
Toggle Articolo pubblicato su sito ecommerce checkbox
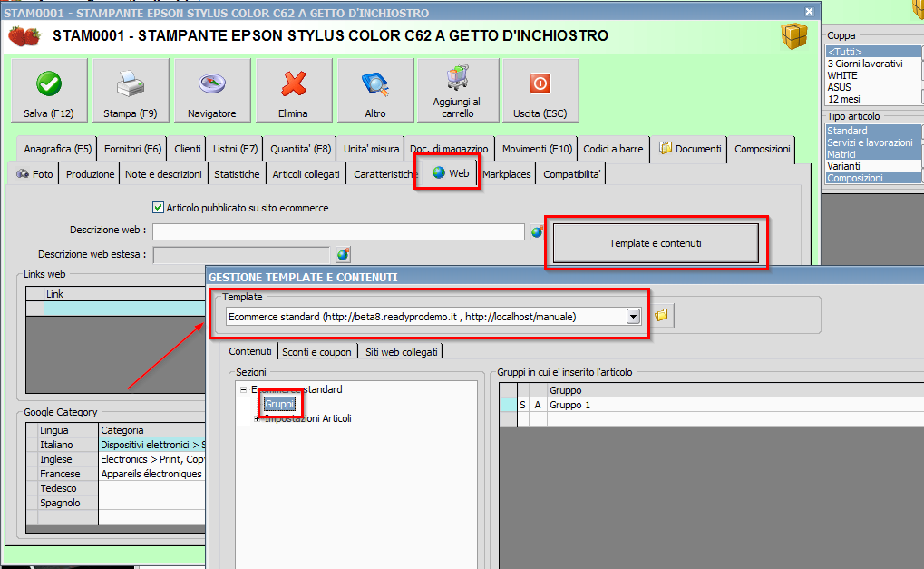click(x=158, y=208)
